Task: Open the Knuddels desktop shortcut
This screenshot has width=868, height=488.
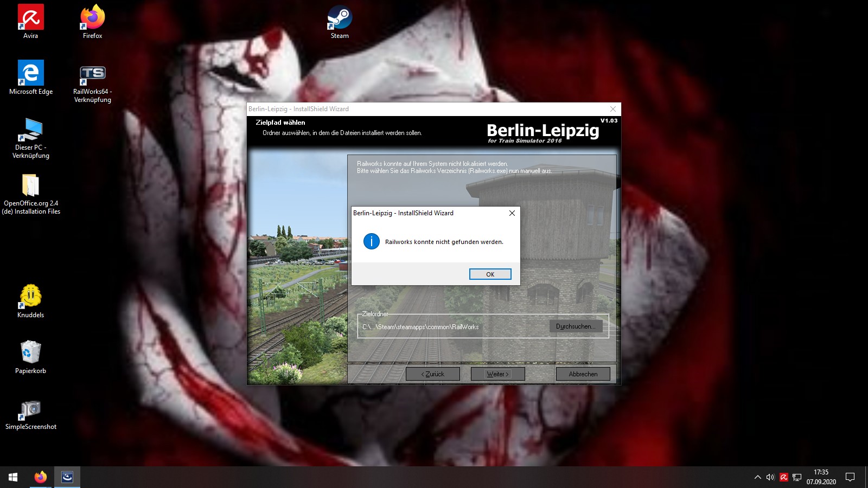Action: point(31,301)
